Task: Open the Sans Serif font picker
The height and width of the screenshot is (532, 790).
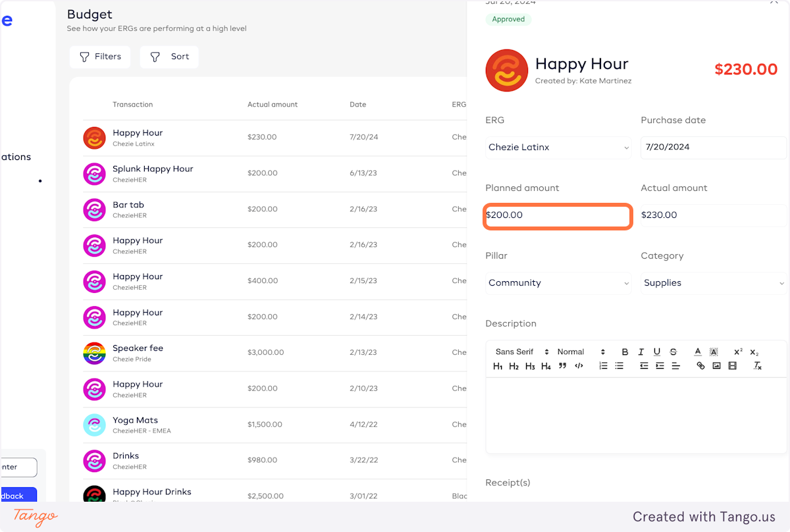Action: pos(521,352)
